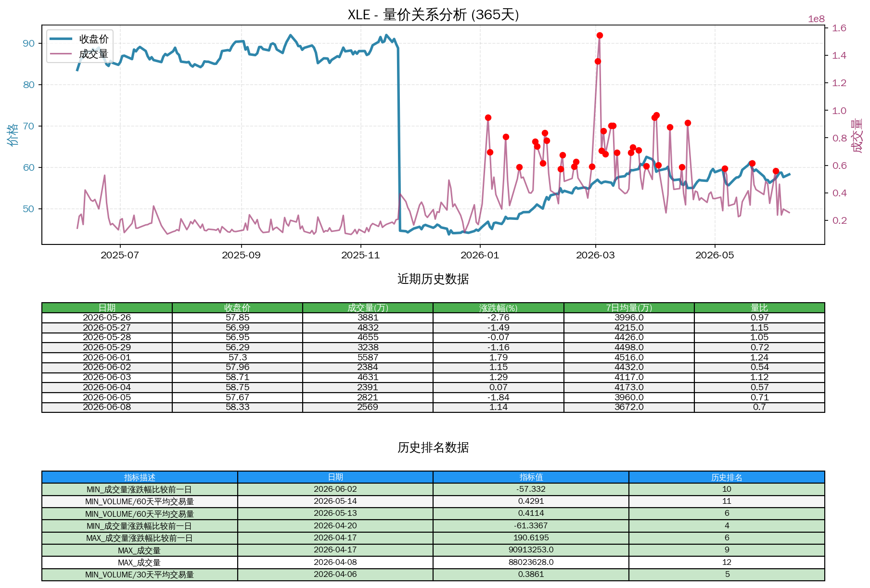Click indicator value 0.4114
This screenshot has height=588, width=870.
(x=531, y=513)
